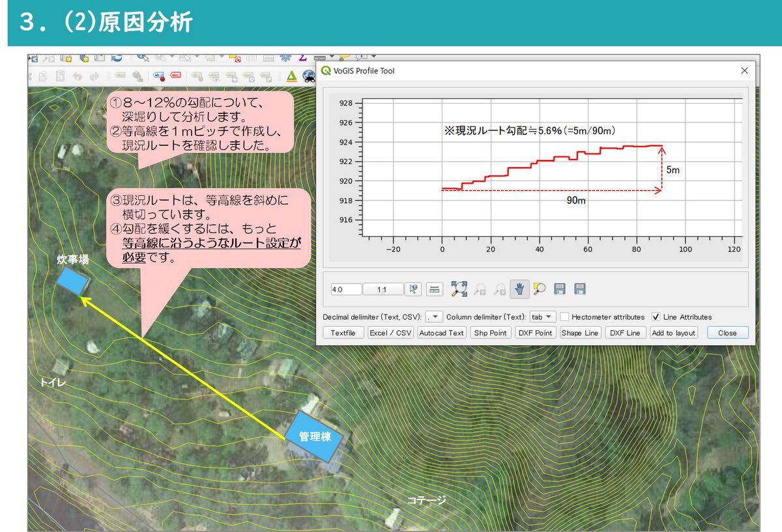Click the Shape Line button
Image resolution: width=782 pixels, height=532 pixels.
580,333
